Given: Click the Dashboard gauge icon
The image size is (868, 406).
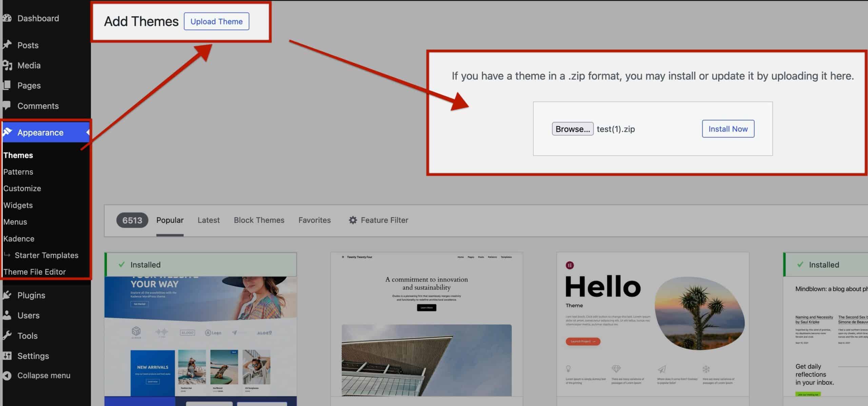Looking at the screenshot, I should click(7, 18).
